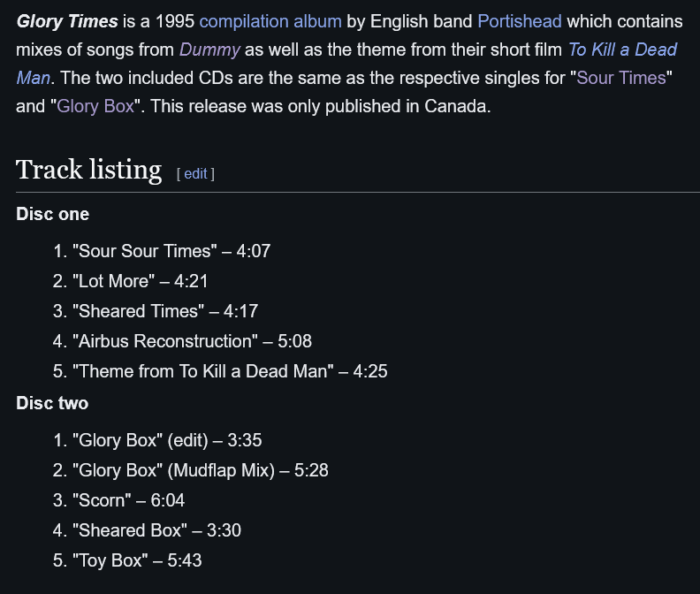Click the Disc one heading
This screenshot has height=594, width=700.
tap(53, 214)
